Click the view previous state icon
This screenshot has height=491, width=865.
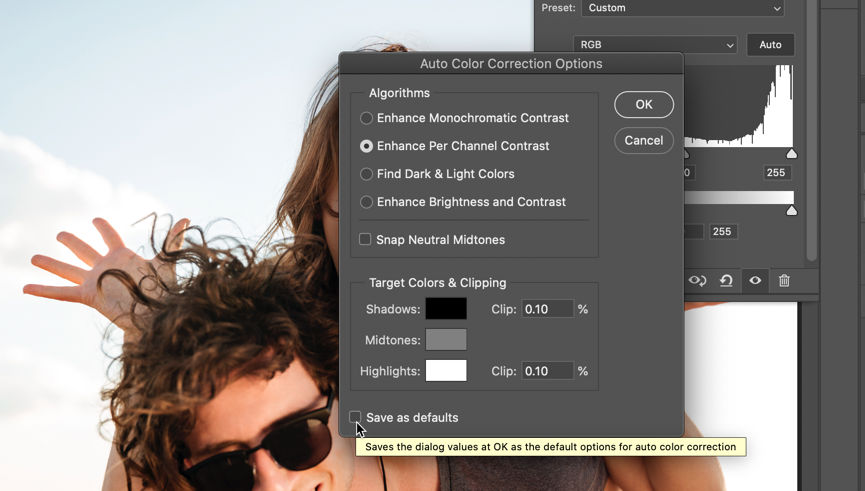pyautogui.click(x=698, y=281)
